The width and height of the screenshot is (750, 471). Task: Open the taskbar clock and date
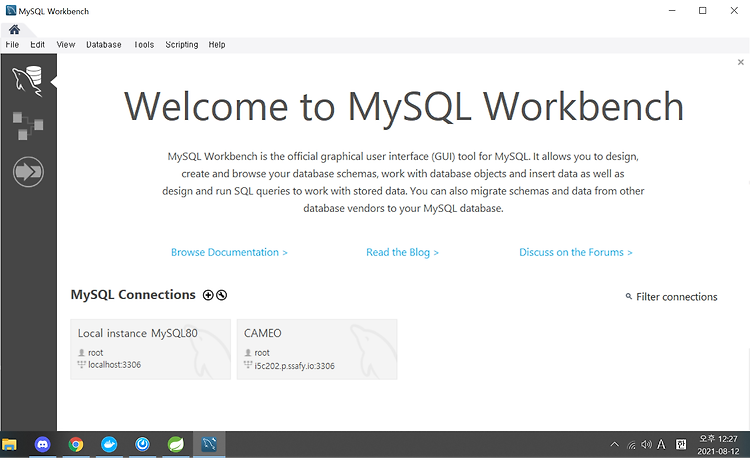click(718, 445)
